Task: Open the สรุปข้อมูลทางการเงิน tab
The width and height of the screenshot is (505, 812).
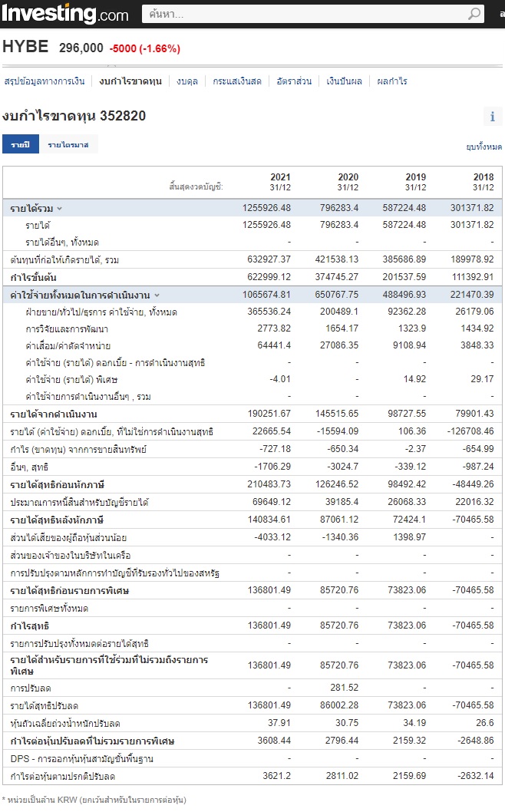Action: pyautogui.click(x=44, y=81)
